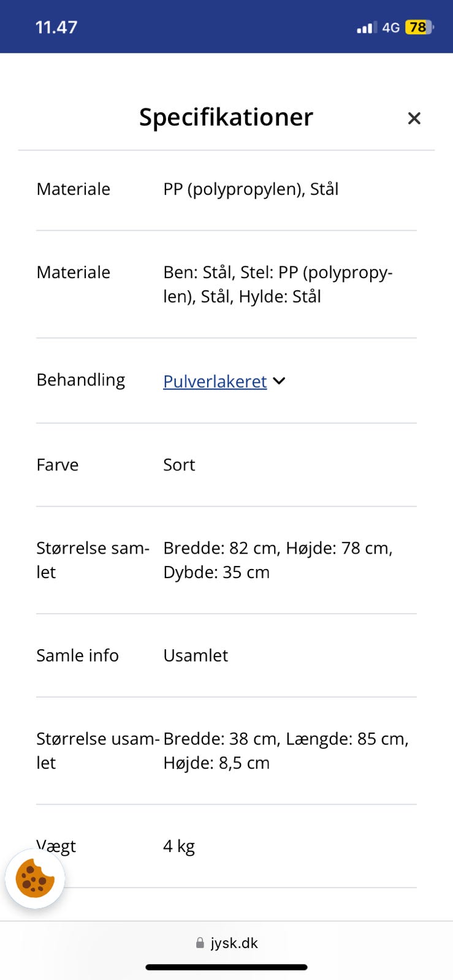Close the Specifikationer overlay with the X
Viewport: 453px width, 980px height.
(x=414, y=118)
